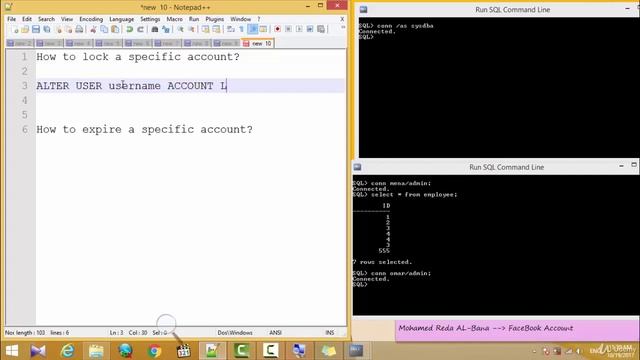Click the Print toolbar icon
Screen dimensions: 640x360
[x=79, y=29]
